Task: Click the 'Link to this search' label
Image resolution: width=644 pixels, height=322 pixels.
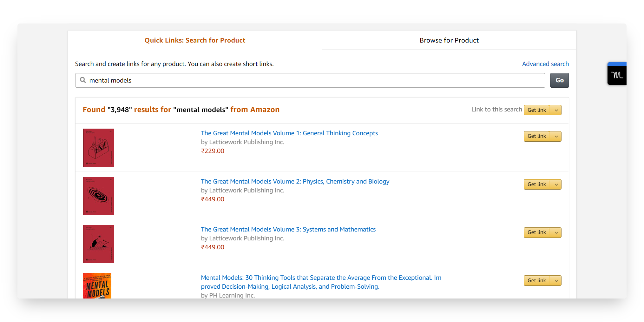Action: click(x=496, y=109)
